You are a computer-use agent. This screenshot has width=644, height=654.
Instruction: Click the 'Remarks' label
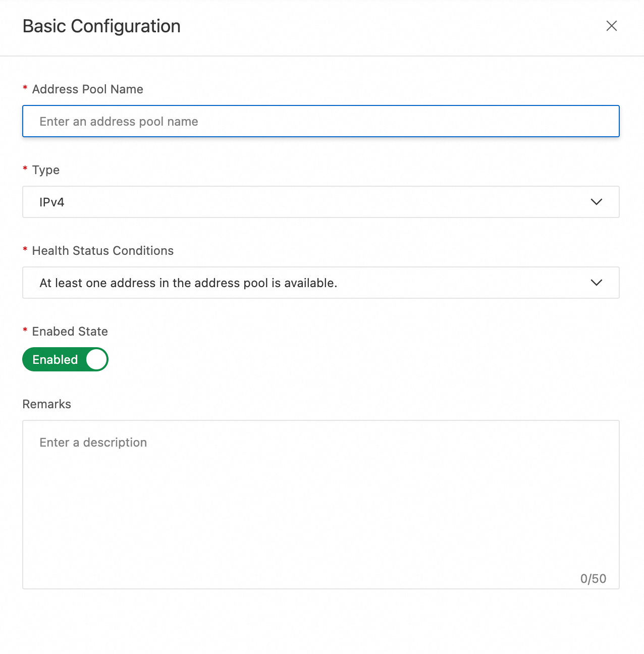pyautogui.click(x=47, y=404)
